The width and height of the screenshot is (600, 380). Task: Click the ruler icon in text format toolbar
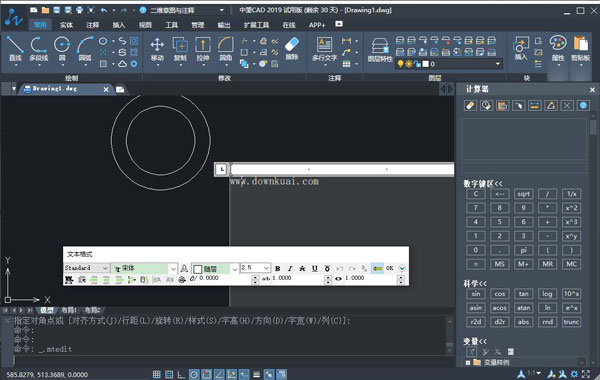(x=377, y=268)
